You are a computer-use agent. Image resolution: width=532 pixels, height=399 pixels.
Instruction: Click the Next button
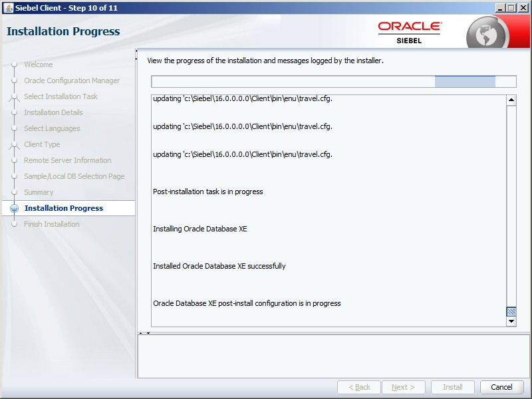click(404, 387)
